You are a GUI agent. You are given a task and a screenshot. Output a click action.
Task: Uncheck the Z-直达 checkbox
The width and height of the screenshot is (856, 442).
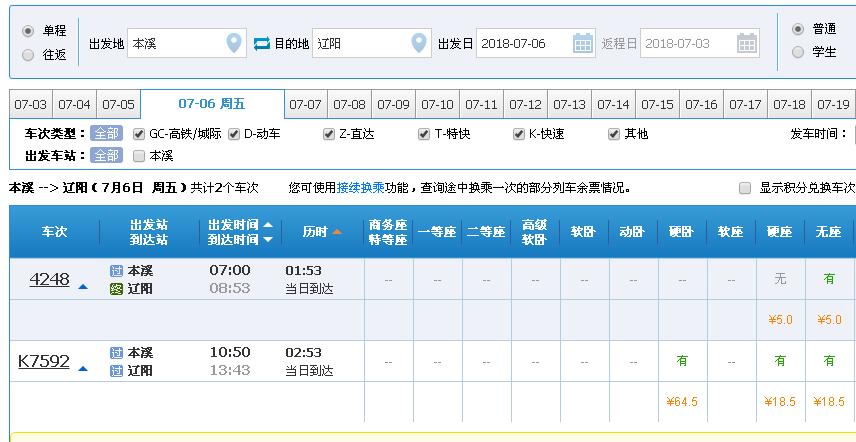coord(329,134)
